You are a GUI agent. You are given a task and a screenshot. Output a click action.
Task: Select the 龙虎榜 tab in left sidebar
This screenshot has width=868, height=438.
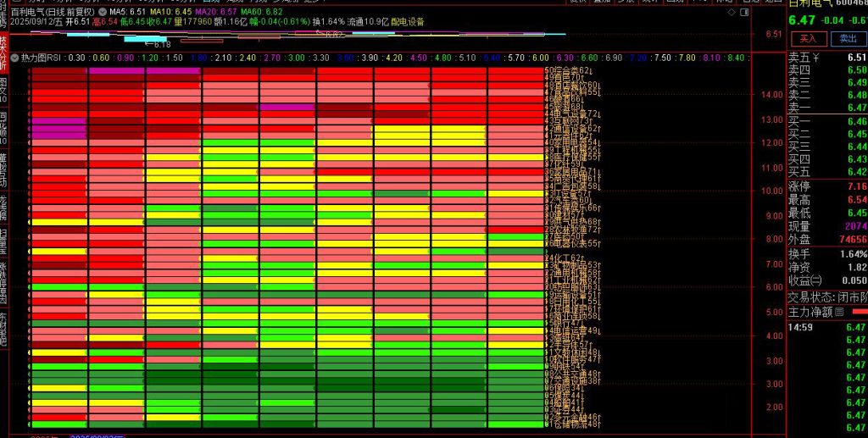tap(3, 202)
